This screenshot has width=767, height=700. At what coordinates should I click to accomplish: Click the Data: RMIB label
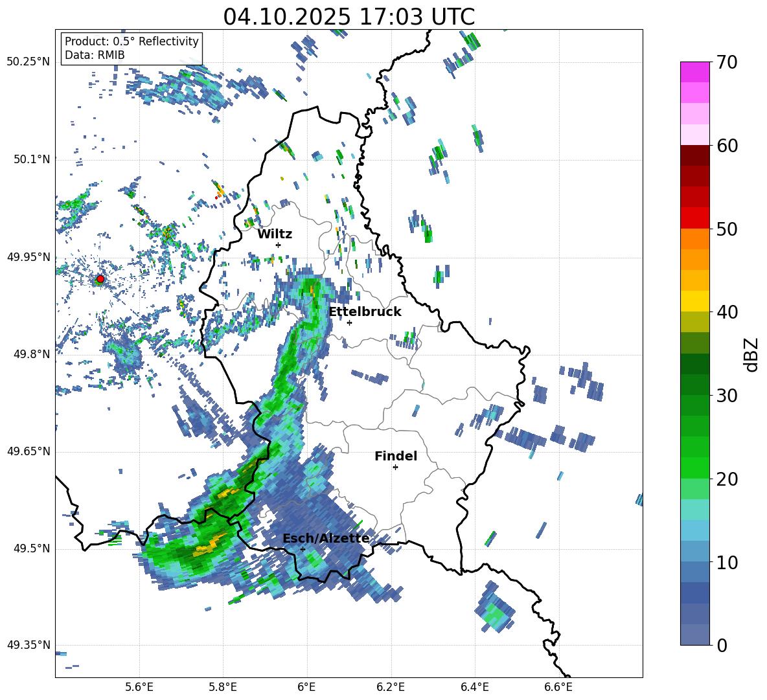click(95, 55)
